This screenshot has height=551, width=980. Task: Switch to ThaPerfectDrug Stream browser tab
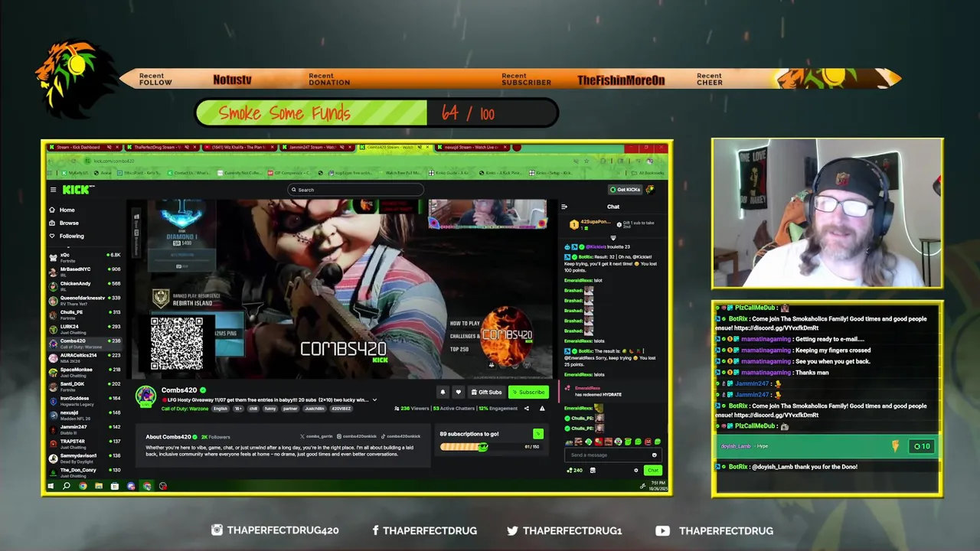(x=163, y=147)
